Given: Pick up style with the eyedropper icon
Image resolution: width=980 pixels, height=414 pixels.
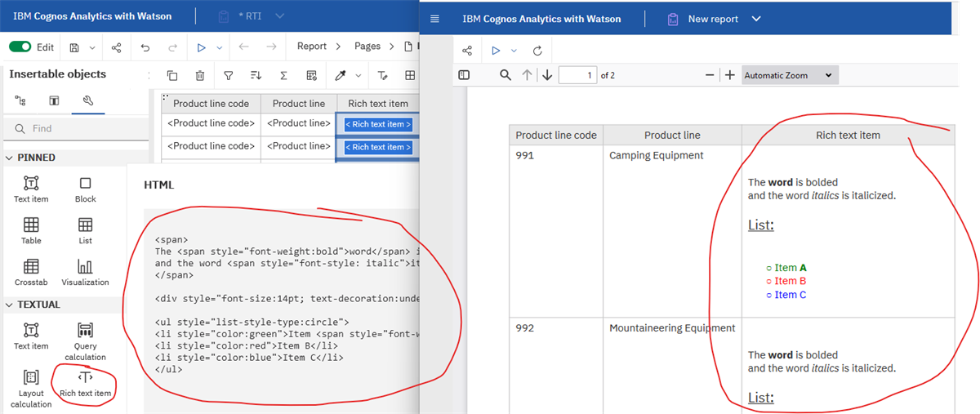Looking at the screenshot, I should click(x=341, y=76).
